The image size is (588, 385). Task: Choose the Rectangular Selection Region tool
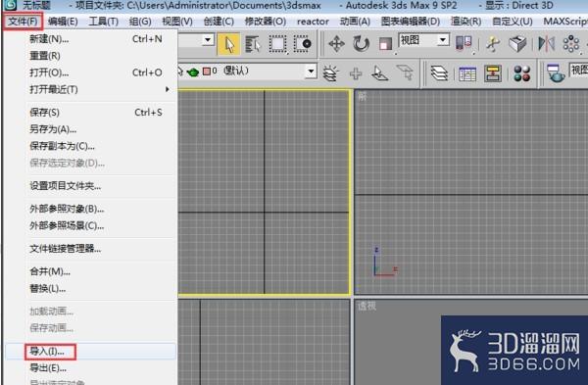pos(277,44)
